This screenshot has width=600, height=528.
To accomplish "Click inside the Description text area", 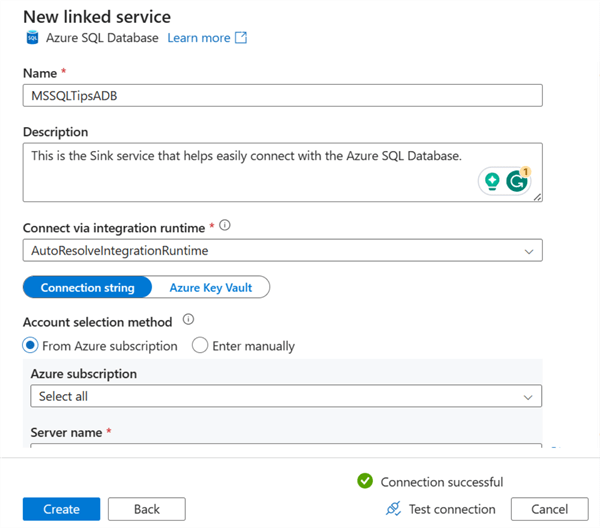I will click(282, 172).
